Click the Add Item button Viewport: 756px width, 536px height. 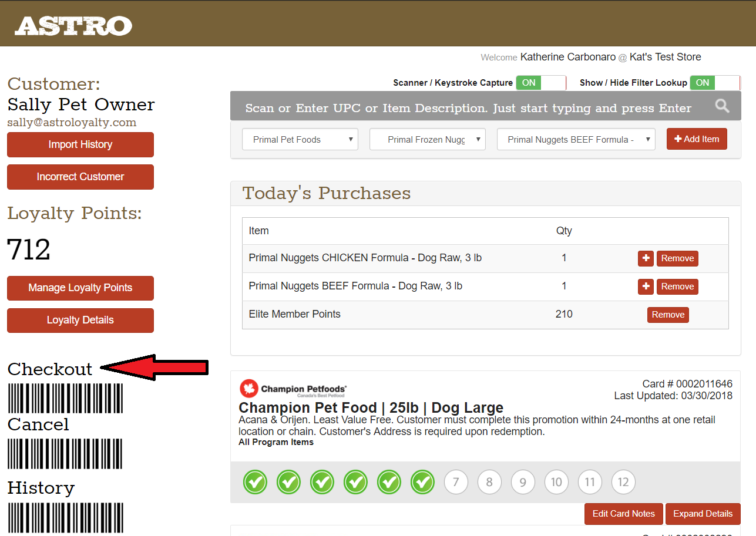coord(697,139)
